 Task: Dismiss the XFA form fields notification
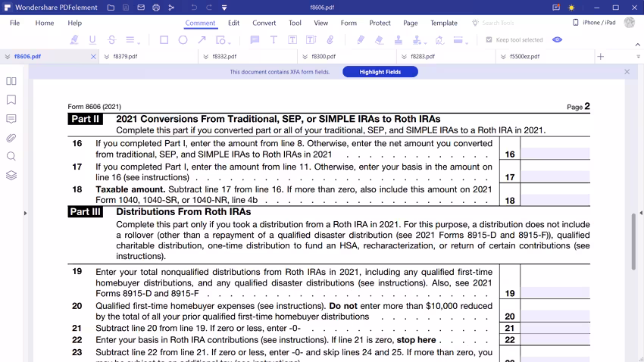point(627,72)
